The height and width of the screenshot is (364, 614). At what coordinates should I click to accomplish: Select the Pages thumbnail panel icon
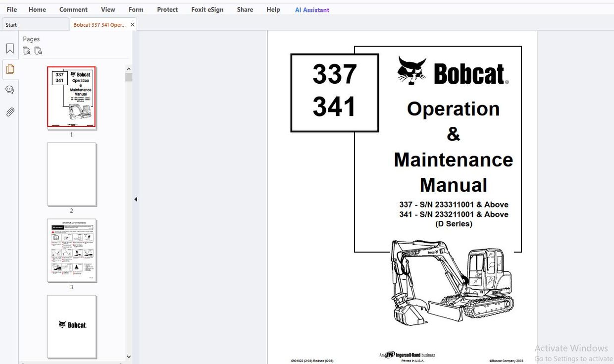click(10, 69)
